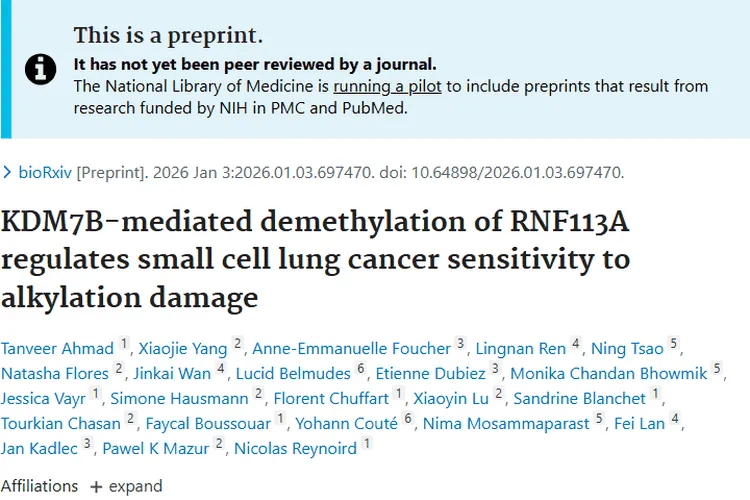Open the bioRxiv journal link

pyautogui.click(x=45, y=172)
